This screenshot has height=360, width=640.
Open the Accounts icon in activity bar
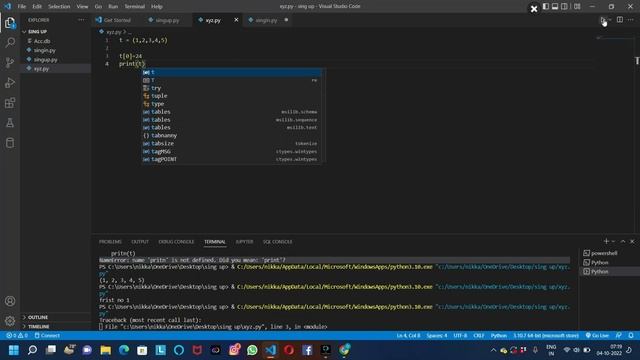pyautogui.click(x=10, y=301)
